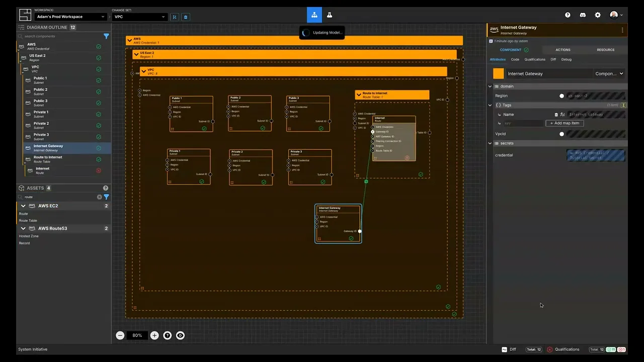The width and height of the screenshot is (644, 362).
Task: Toggle canvas visibility eye button
Action: [180, 335]
